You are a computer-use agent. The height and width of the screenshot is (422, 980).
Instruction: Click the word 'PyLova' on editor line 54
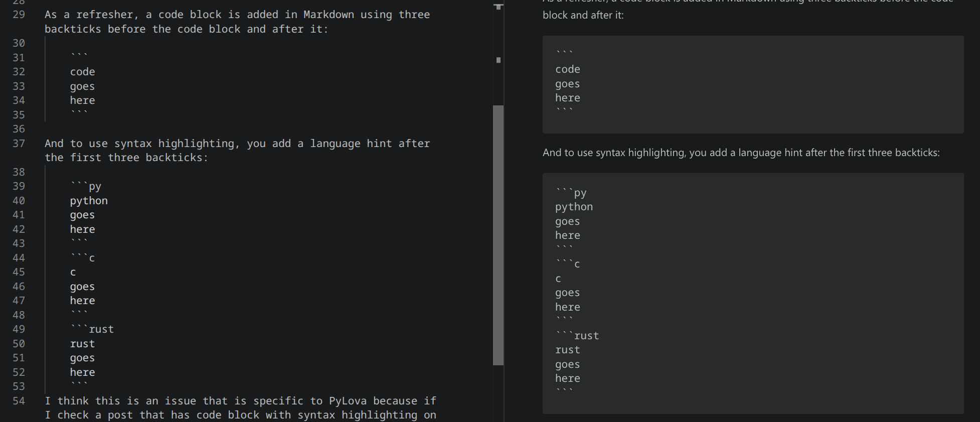(x=348, y=401)
